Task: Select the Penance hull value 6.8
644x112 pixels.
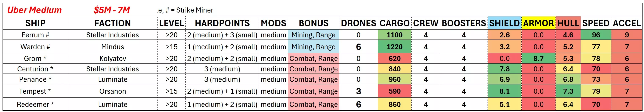Action: [568, 79]
